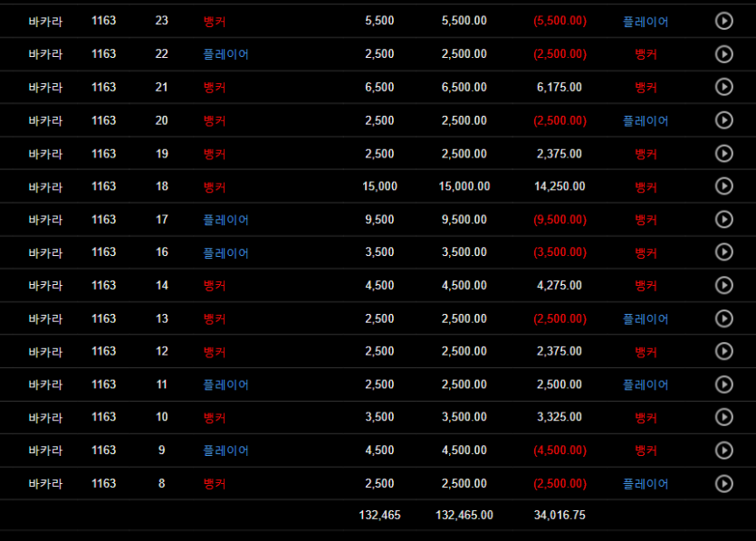This screenshot has height=541, width=756.
Task: Select round number 11 cell
Action: (x=161, y=384)
